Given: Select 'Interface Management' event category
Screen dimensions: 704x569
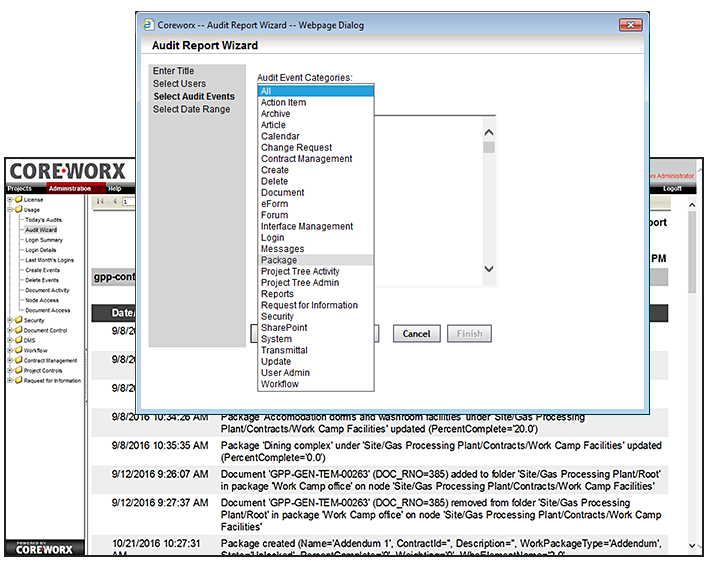Looking at the screenshot, I should (x=315, y=226).
